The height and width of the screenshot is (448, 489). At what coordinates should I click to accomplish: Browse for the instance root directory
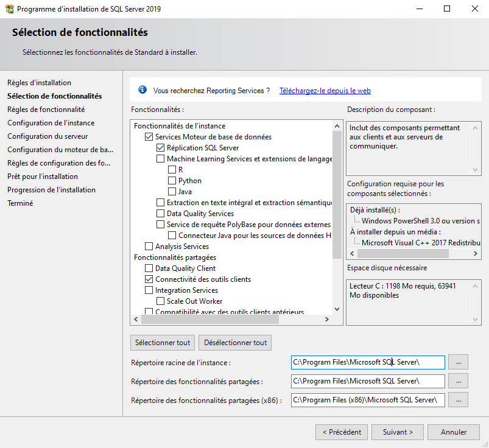[x=458, y=362]
